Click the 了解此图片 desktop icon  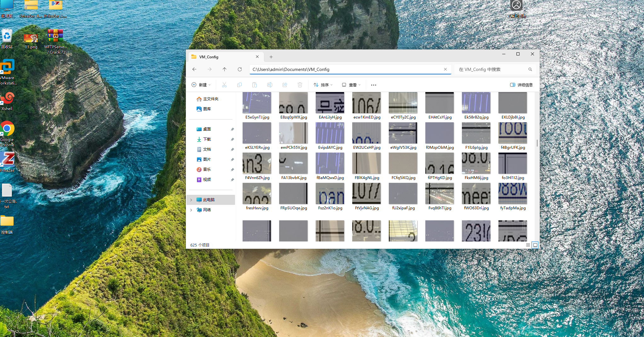coord(516,9)
